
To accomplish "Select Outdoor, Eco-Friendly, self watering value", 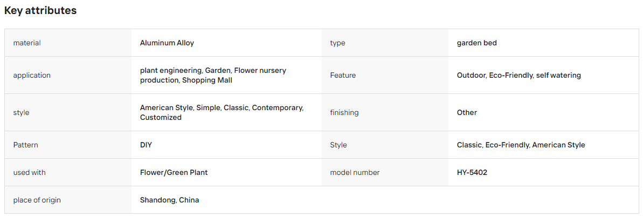I will (519, 75).
